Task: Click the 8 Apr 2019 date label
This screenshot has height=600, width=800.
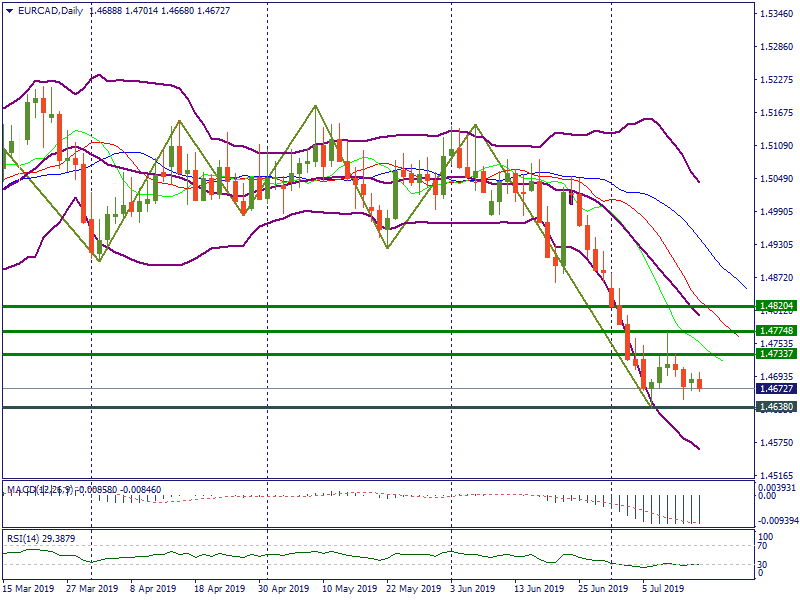Action: pos(155,590)
